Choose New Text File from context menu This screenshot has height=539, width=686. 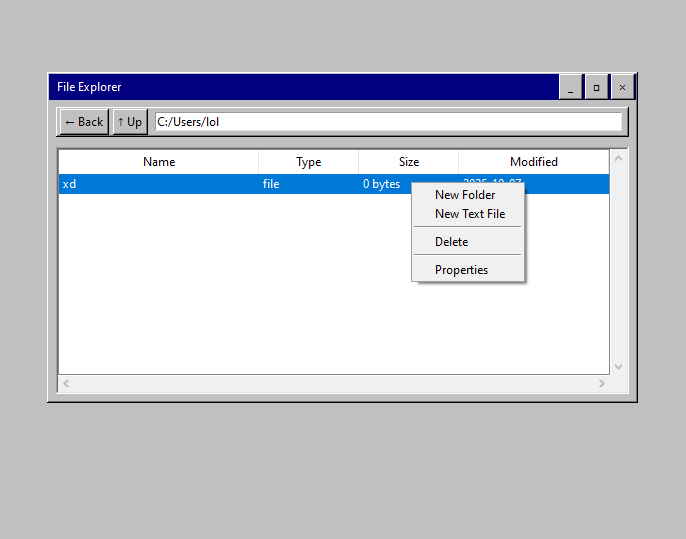point(468,214)
